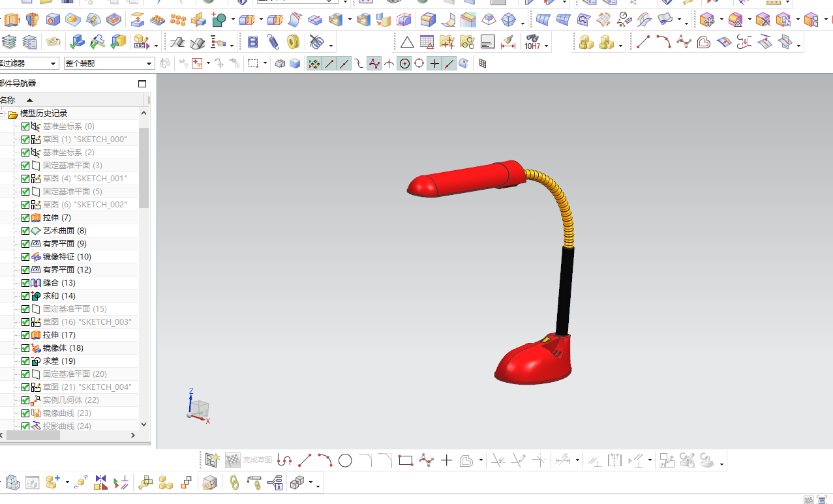The image size is (833, 504).
Task: Select 镜像体 (18) tree row
Action: [63, 348]
